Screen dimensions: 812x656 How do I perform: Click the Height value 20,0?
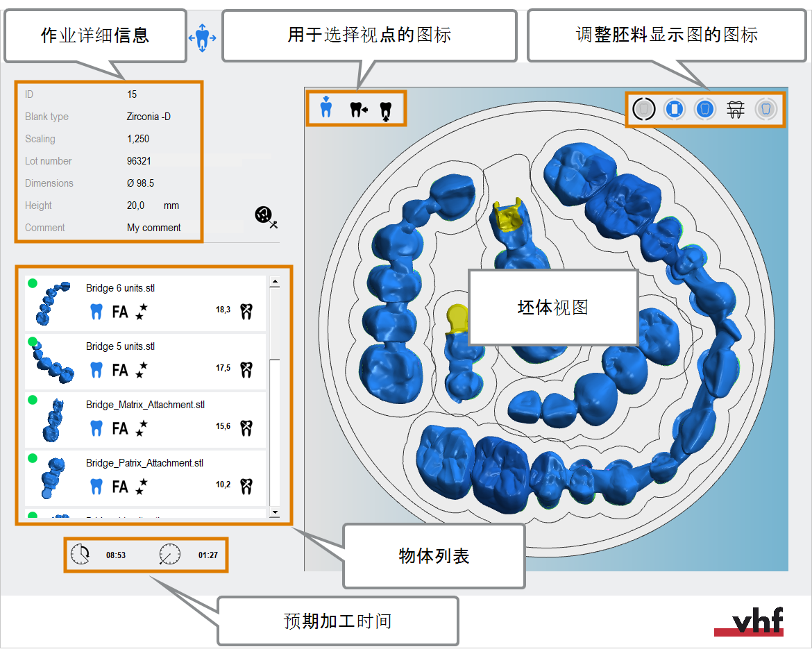click(135, 205)
